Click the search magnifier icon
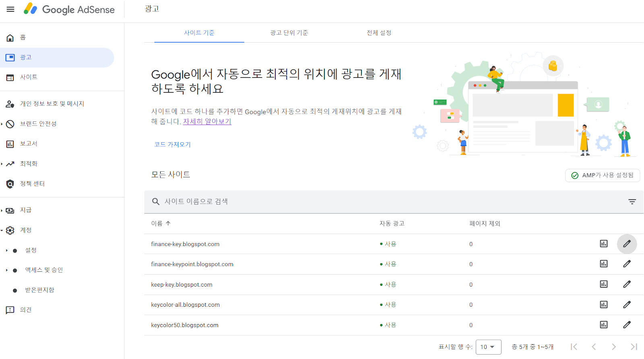The image size is (644, 359). (156, 201)
